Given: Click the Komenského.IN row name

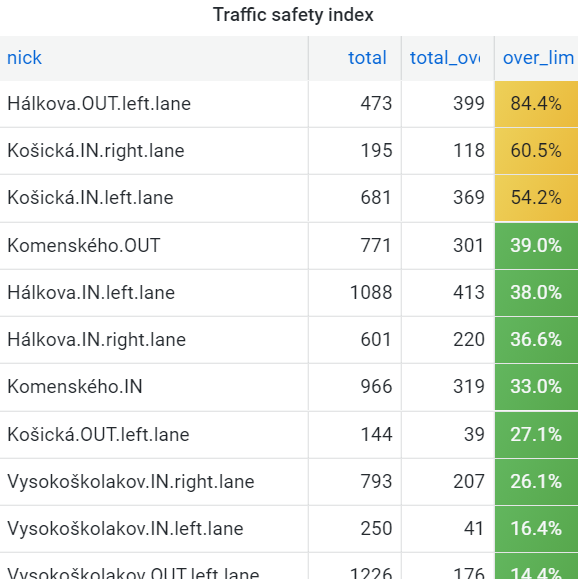Looking at the screenshot, I should coord(75,387).
